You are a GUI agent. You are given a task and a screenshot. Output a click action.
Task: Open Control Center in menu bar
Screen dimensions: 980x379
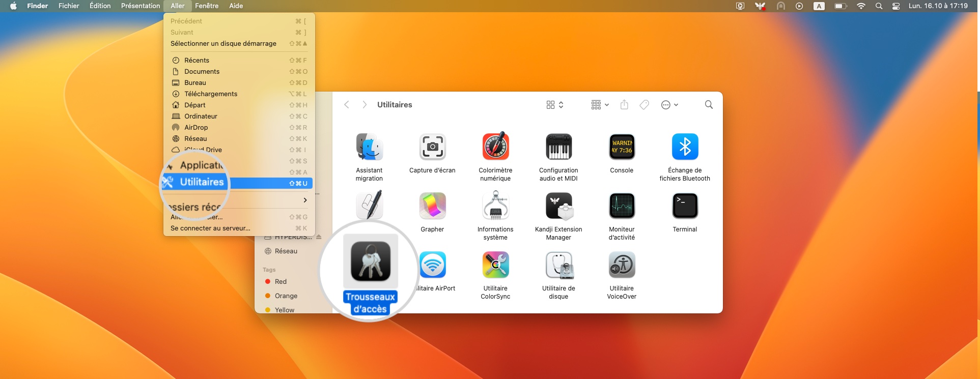pos(897,6)
